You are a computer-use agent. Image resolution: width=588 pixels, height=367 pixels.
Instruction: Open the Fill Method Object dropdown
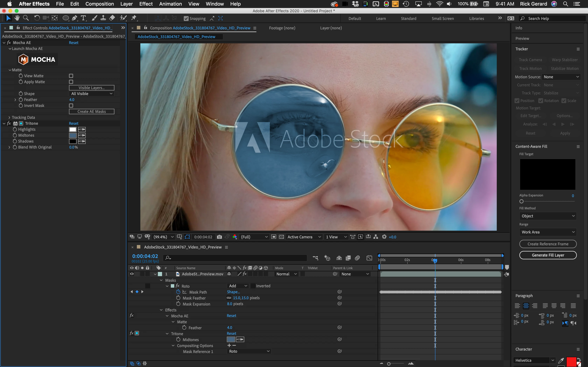point(548,216)
